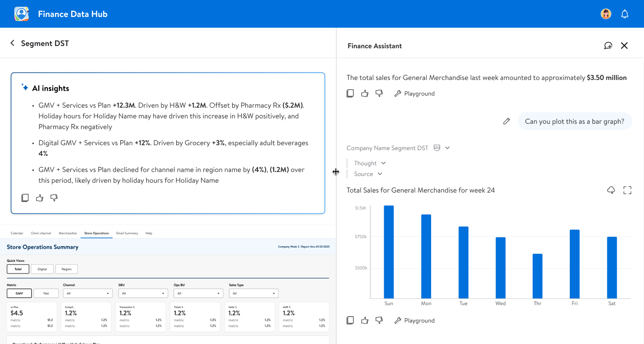Open Playground below the bar chart
Image resolution: width=644 pixels, height=344 pixels.
point(415,320)
